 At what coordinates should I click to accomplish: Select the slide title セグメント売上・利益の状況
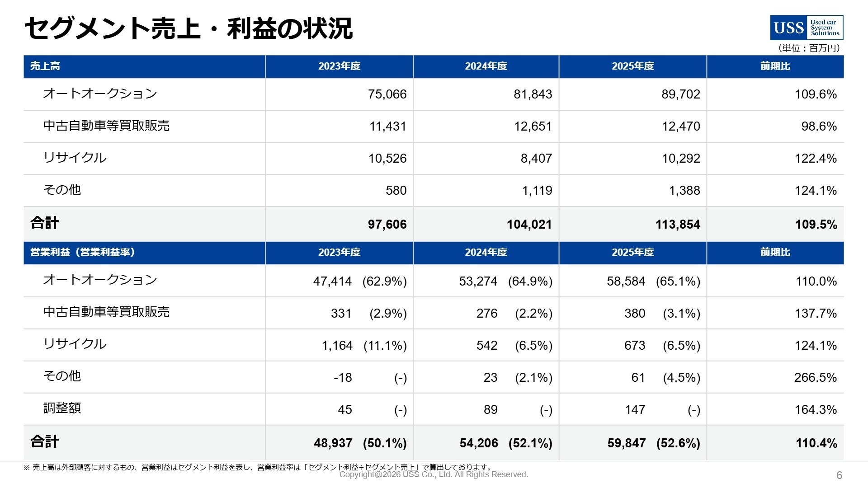[x=188, y=28]
